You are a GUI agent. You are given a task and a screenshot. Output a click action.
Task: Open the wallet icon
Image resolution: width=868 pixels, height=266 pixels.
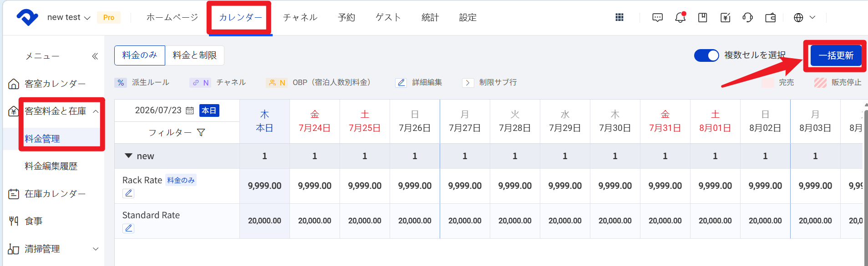[771, 17]
